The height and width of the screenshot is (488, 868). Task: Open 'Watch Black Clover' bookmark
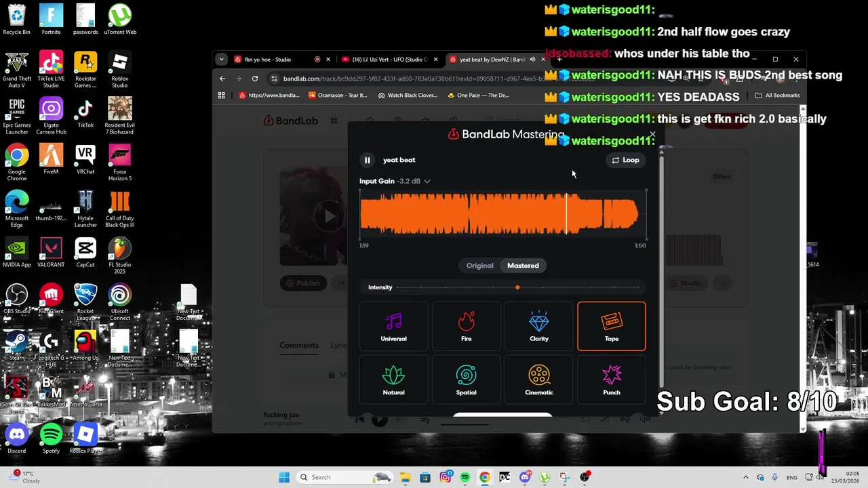(x=408, y=96)
